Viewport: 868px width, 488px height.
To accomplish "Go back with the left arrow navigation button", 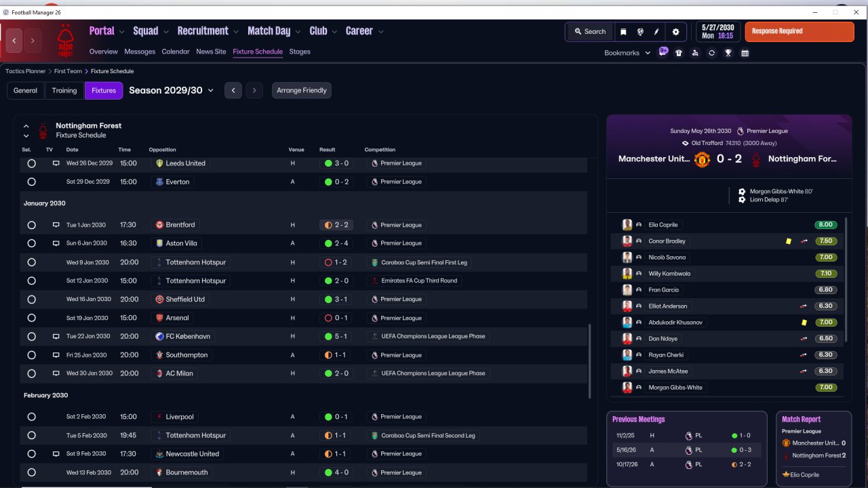I will tap(14, 41).
